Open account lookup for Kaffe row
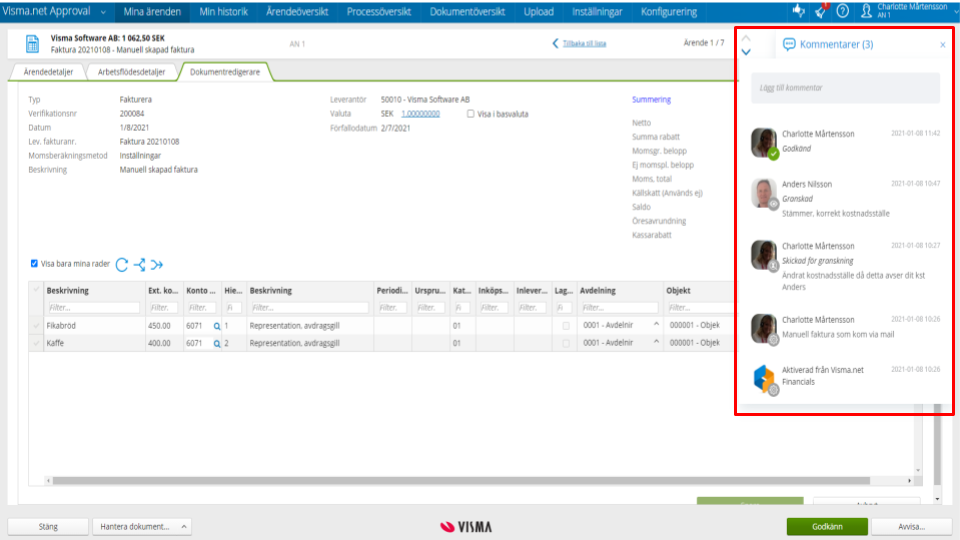 tap(217, 343)
